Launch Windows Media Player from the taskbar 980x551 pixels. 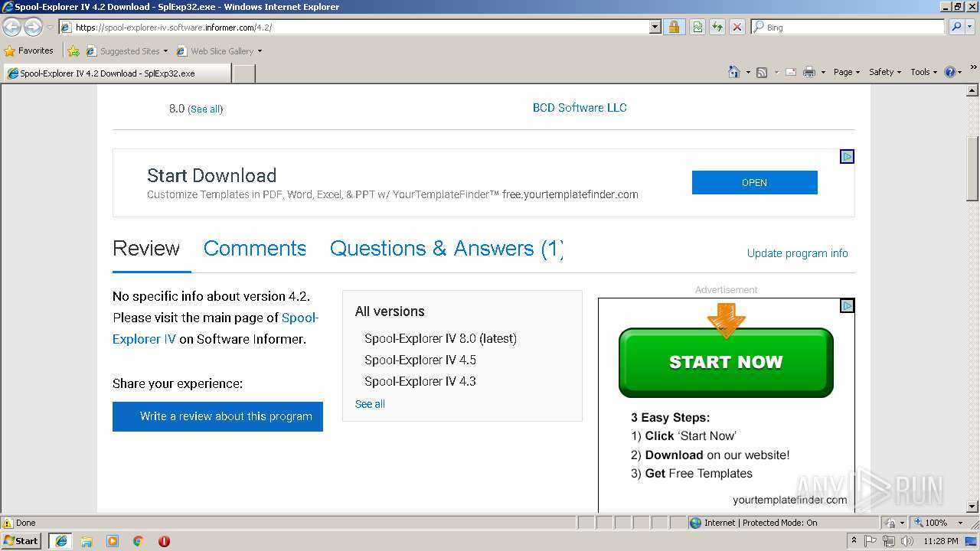(113, 541)
